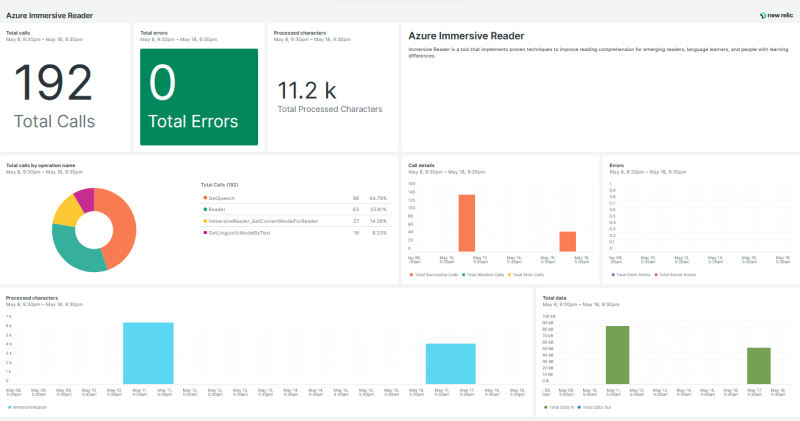The height and width of the screenshot is (421, 800).
Task: Toggle the Total Error Calls legend
Action: pyautogui.click(x=528, y=273)
